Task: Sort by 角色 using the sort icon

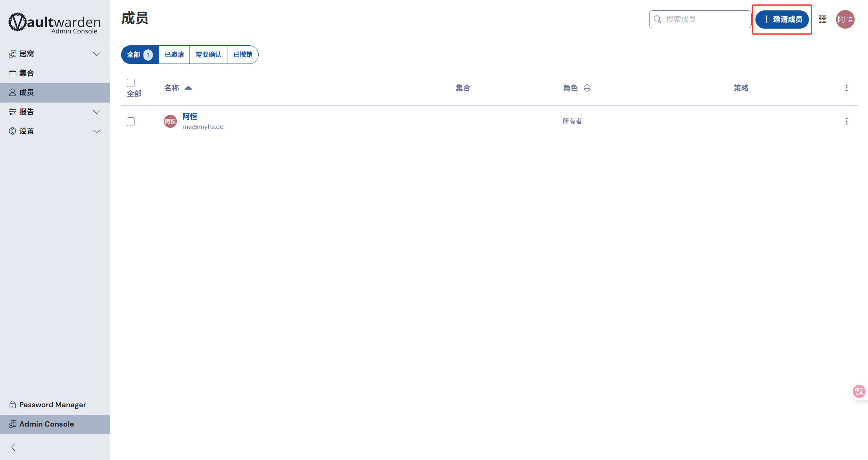Action: (587, 88)
